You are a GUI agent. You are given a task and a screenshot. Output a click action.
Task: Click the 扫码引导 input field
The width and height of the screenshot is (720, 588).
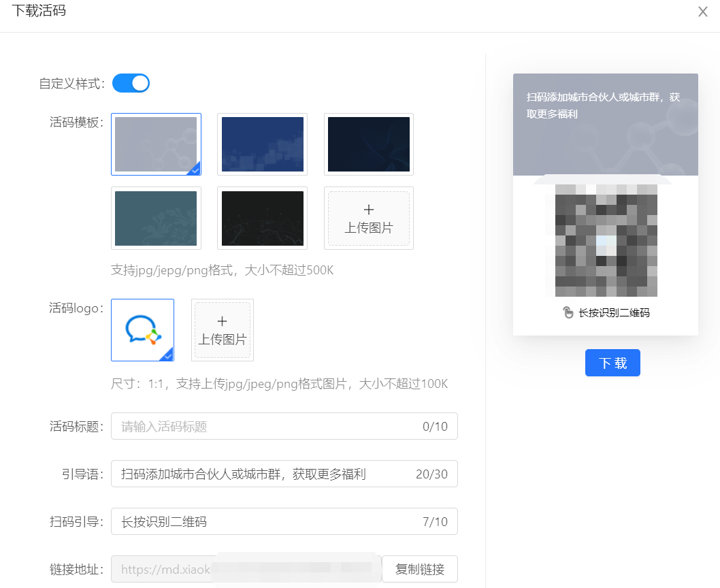pyautogui.click(x=284, y=521)
